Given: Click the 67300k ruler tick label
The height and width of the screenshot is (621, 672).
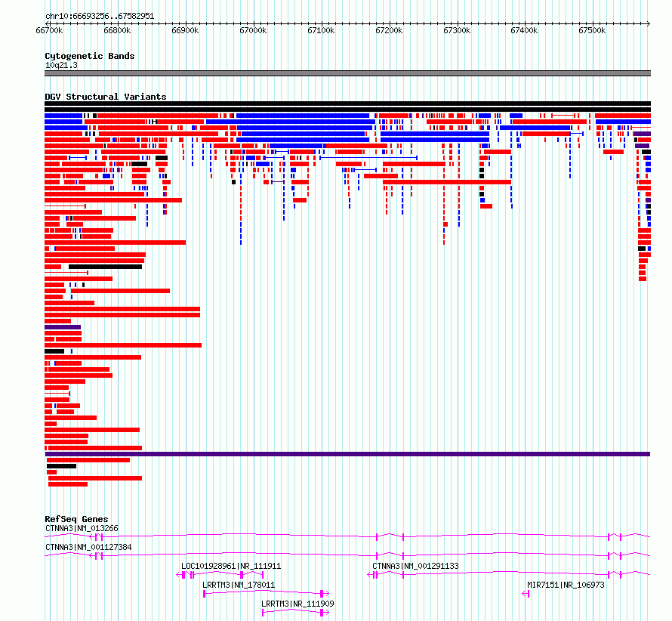Looking at the screenshot, I should 457,30.
